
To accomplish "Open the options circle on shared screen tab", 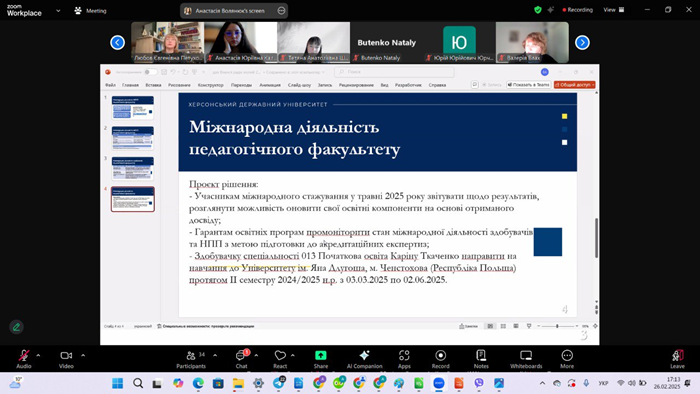I will pyautogui.click(x=281, y=11).
